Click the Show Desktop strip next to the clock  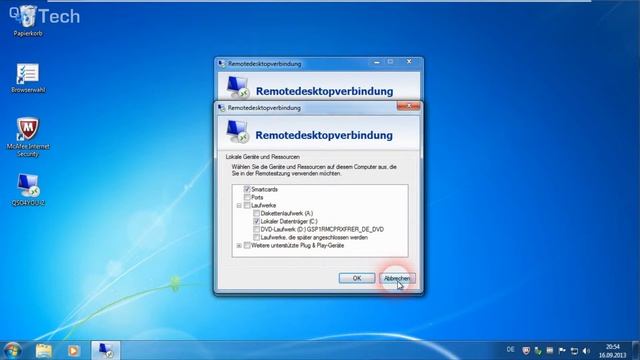pyautogui.click(x=636, y=351)
